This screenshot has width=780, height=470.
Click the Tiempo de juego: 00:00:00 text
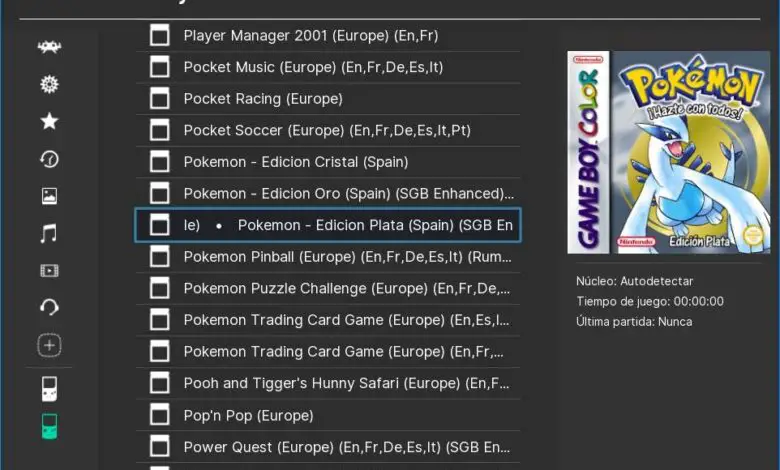650,301
